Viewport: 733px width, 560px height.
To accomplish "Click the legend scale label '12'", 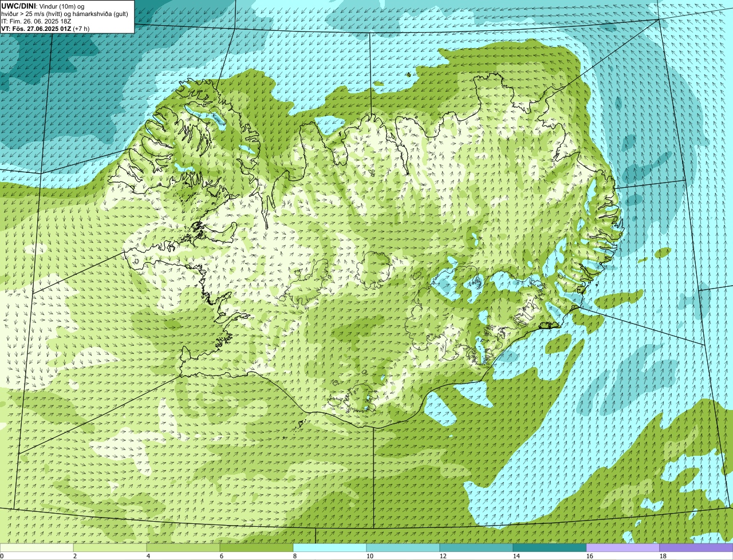I will pos(443,556).
